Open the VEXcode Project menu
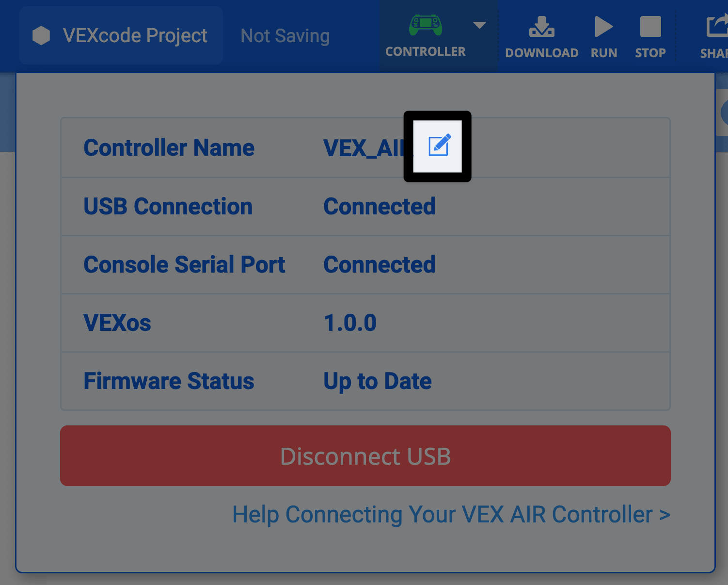 pos(121,35)
